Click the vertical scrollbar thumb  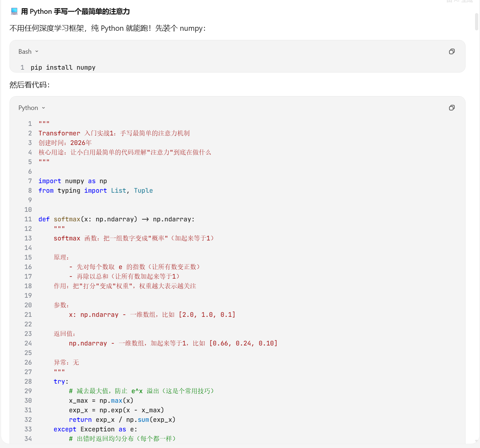click(x=477, y=22)
